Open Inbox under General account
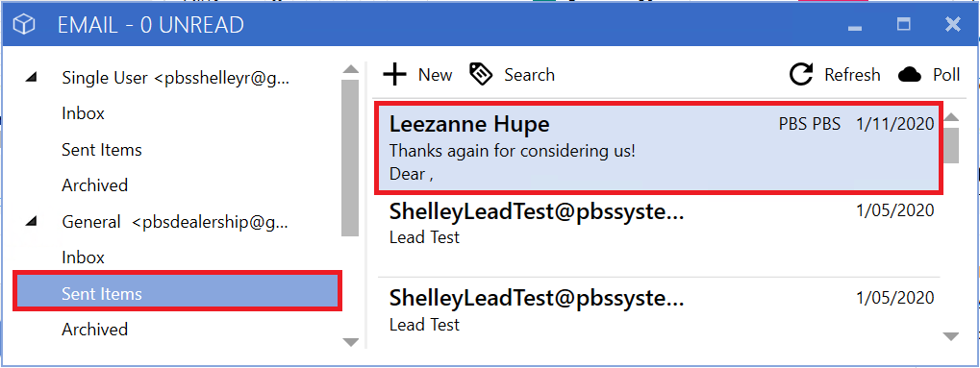The width and height of the screenshot is (980, 368). tap(83, 258)
